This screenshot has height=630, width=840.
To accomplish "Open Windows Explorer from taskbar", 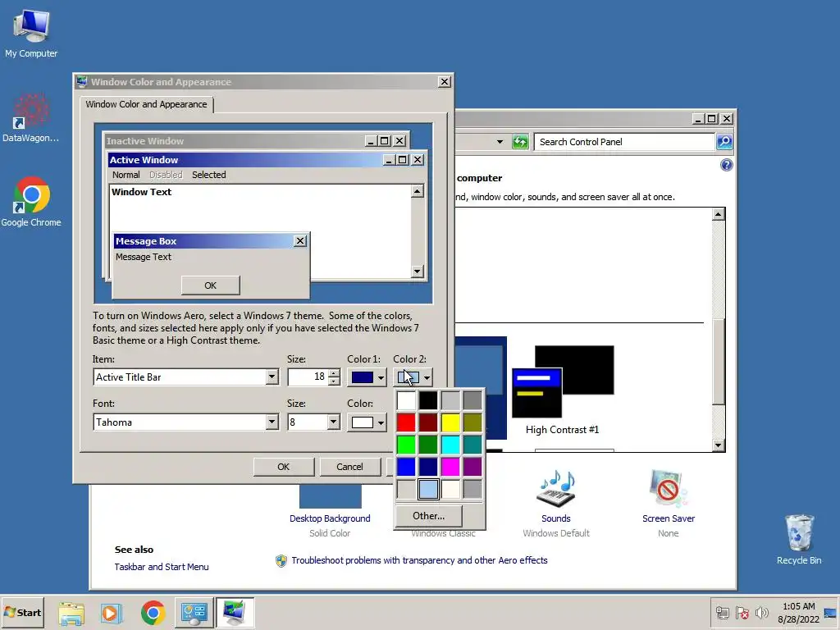I will [71, 613].
